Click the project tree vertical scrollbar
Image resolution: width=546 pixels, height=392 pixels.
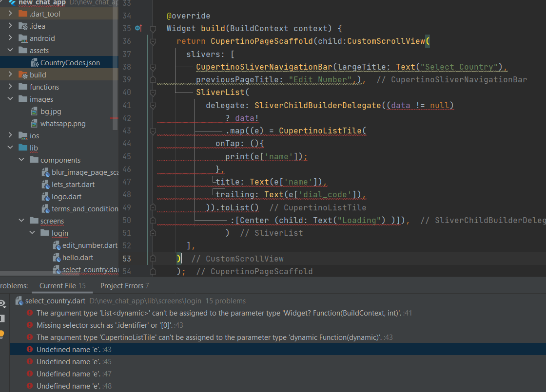[x=115, y=66]
